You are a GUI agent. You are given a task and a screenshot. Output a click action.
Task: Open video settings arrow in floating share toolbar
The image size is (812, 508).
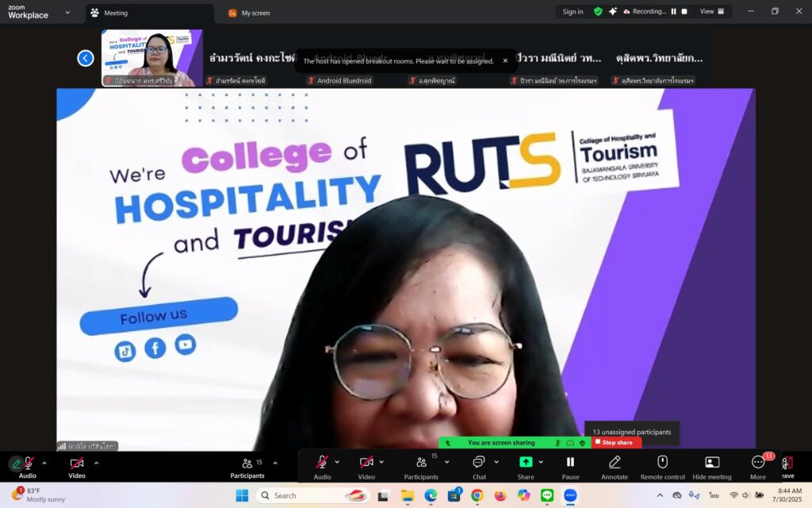(x=381, y=462)
